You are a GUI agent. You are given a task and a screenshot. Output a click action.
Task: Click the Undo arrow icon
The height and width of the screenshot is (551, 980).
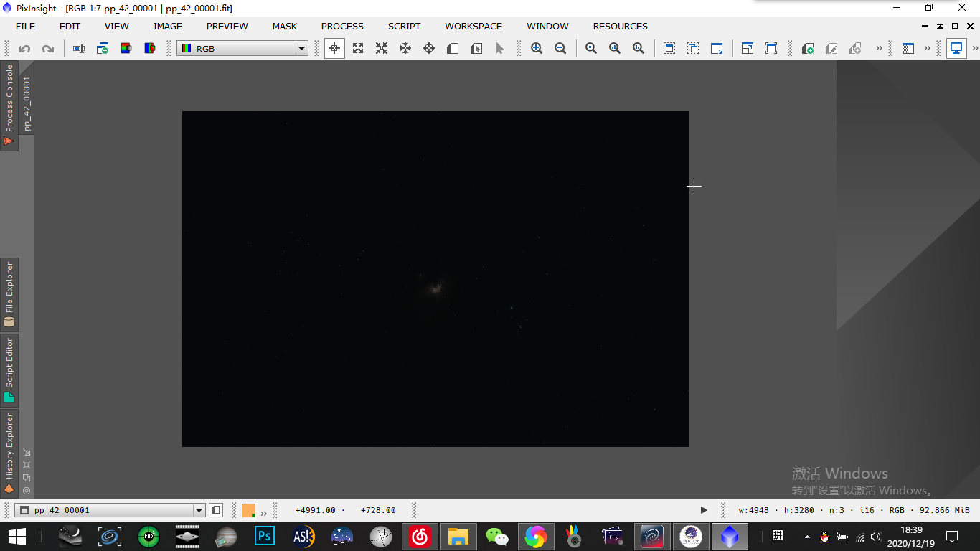24,49
